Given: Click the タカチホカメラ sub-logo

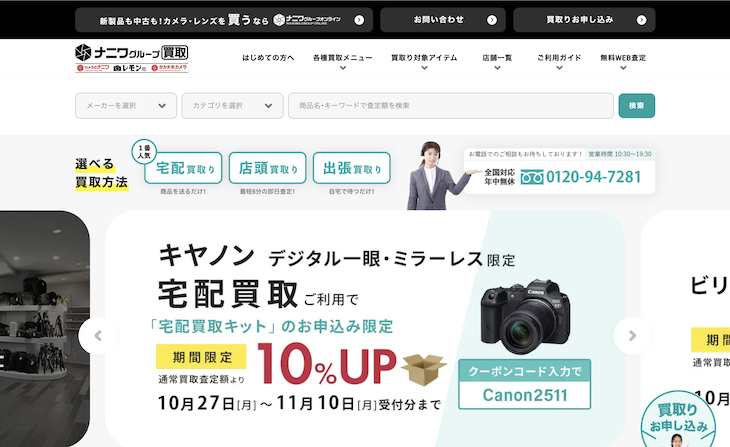Looking at the screenshot, I should click(169, 68).
